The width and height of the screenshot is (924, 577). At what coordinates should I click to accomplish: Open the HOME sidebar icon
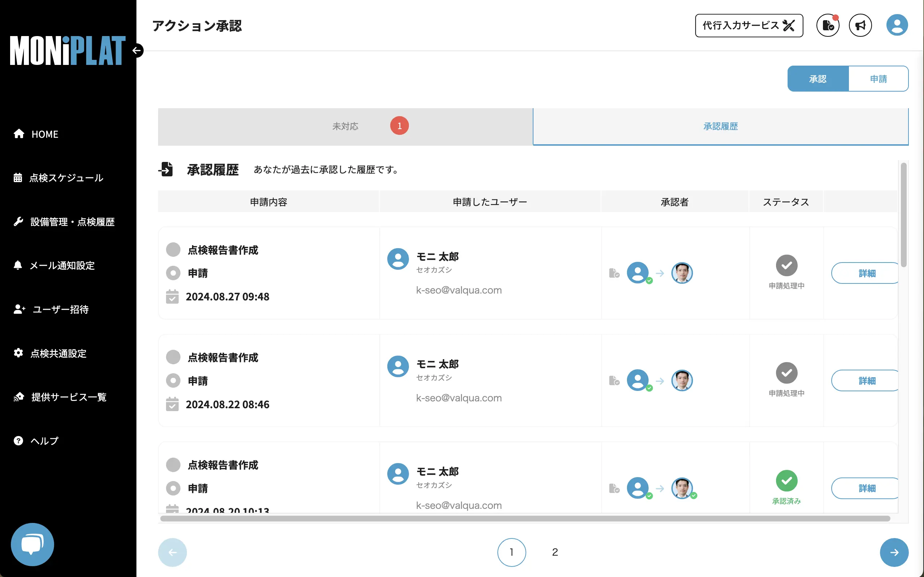[x=19, y=134]
